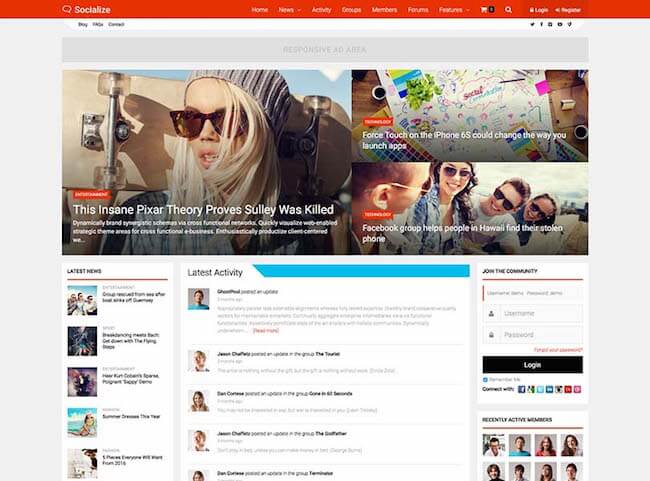
Task: Expand the News dropdown menu
Action: (289, 10)
